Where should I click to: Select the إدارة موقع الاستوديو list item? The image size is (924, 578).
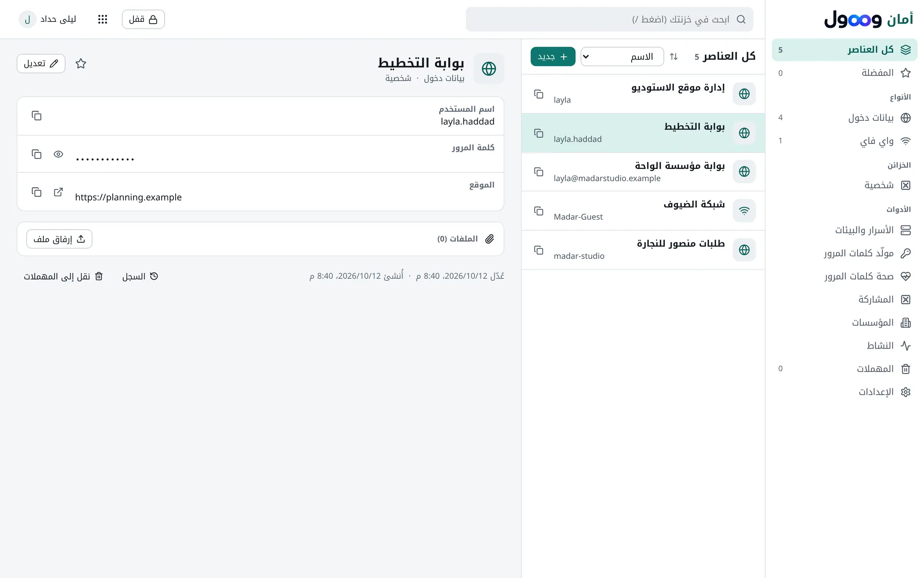[643, 94]
